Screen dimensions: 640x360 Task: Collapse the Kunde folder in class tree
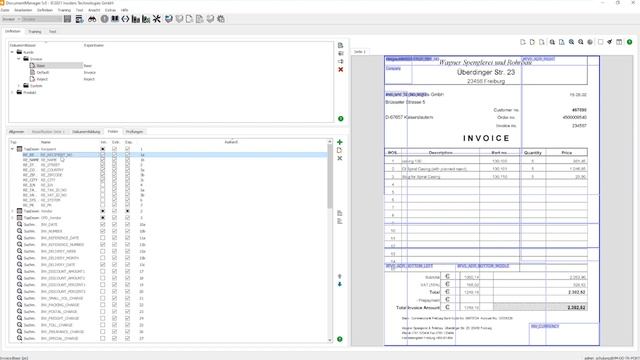click(12, 52)
